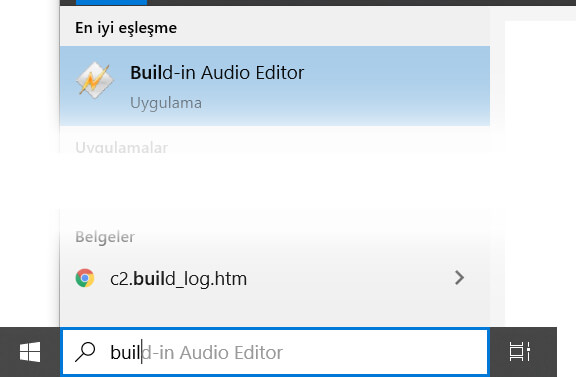Focus the search field containing "buil"
Image resolution: width=576 pixels, height=377 pixels.
pos(275,352)
